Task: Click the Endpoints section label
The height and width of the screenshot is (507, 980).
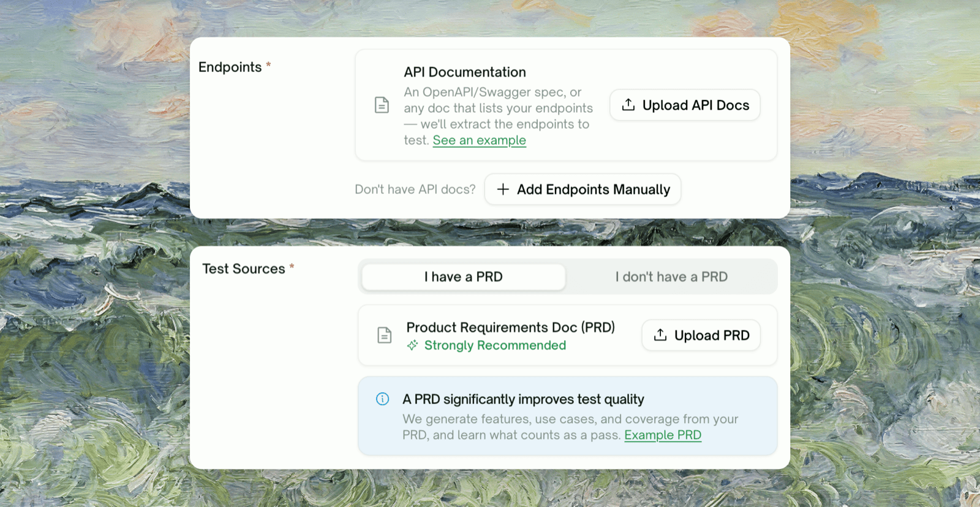Action: coord(230,67)
